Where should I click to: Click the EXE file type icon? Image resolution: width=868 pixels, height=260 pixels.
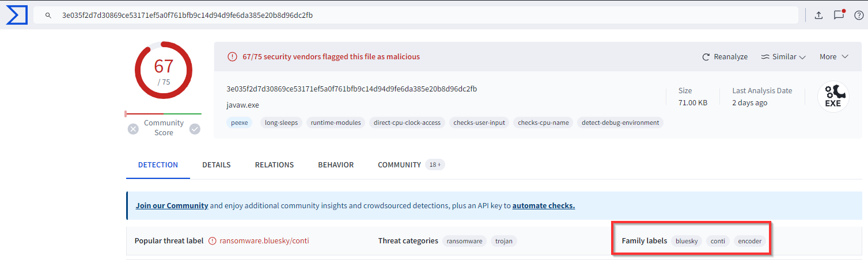[x=833, y=97]
